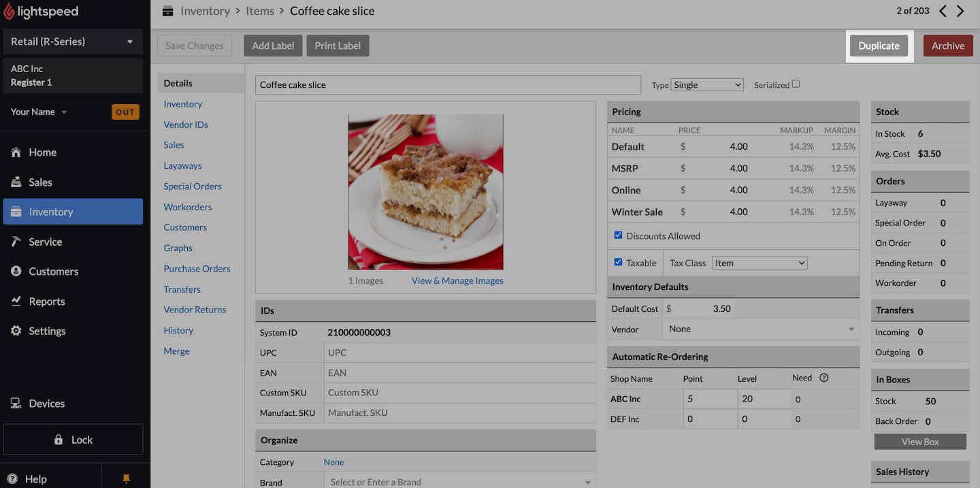Click the coffee cake product image
The height and width of the screenshot is (488, 980).
[426, 192]
